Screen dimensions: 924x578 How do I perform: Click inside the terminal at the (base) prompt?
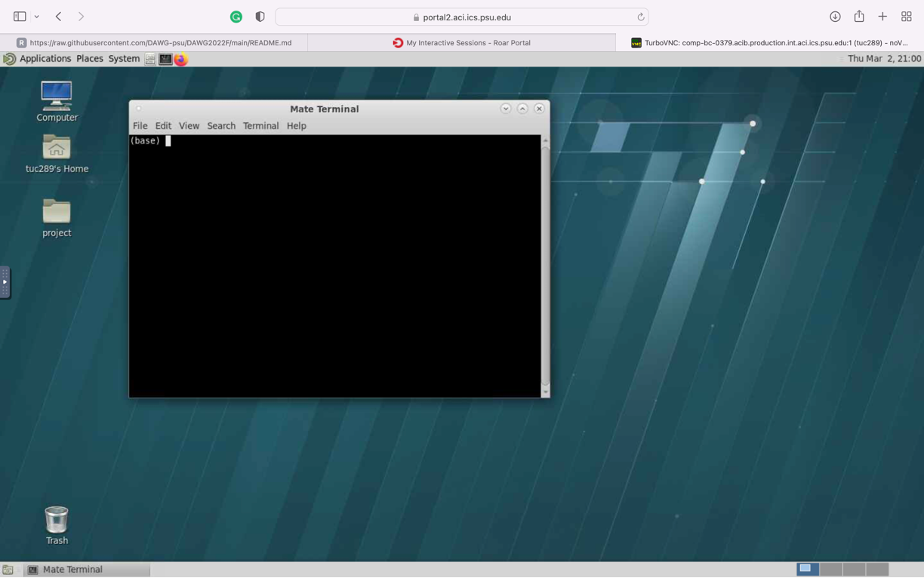tap(168, 141)
